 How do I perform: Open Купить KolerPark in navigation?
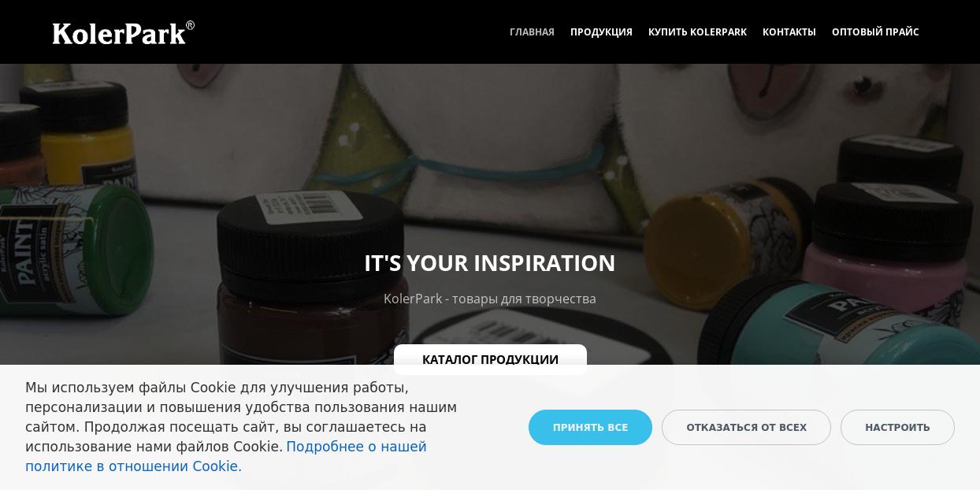click(x=697, y=32)
